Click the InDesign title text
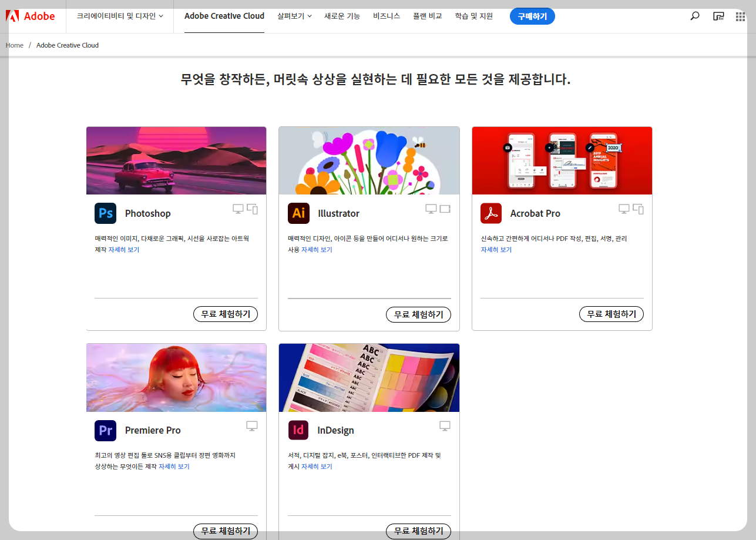This screenshot has width=756, height=540. click(336, 430)
